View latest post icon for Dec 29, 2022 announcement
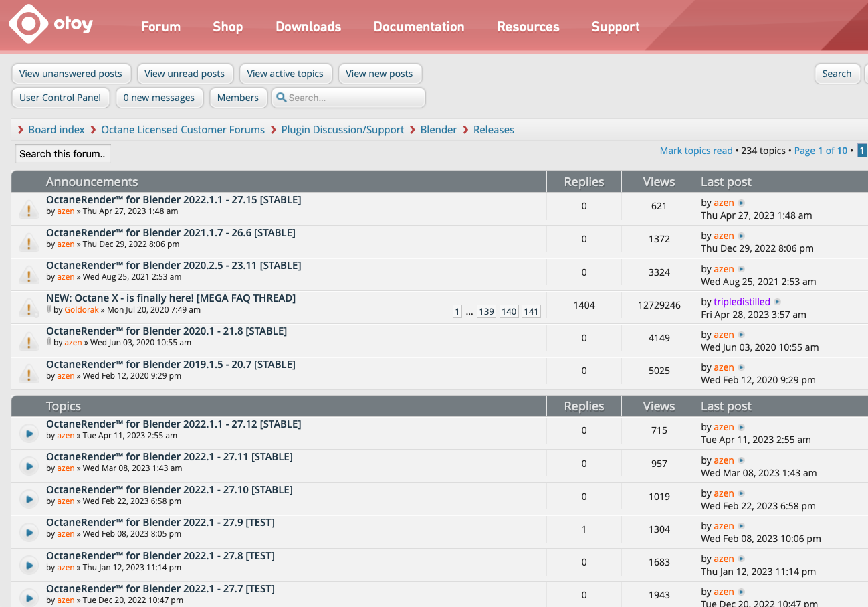This screenshot has height=607, width=868. [741, 236]
